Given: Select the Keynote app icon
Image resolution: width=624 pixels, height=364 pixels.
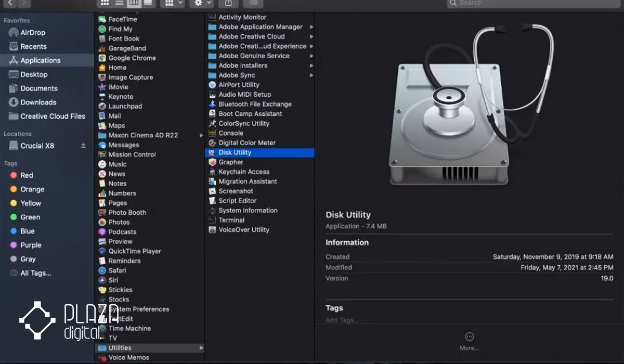Looking at the screenshot, I should point(102,97).
